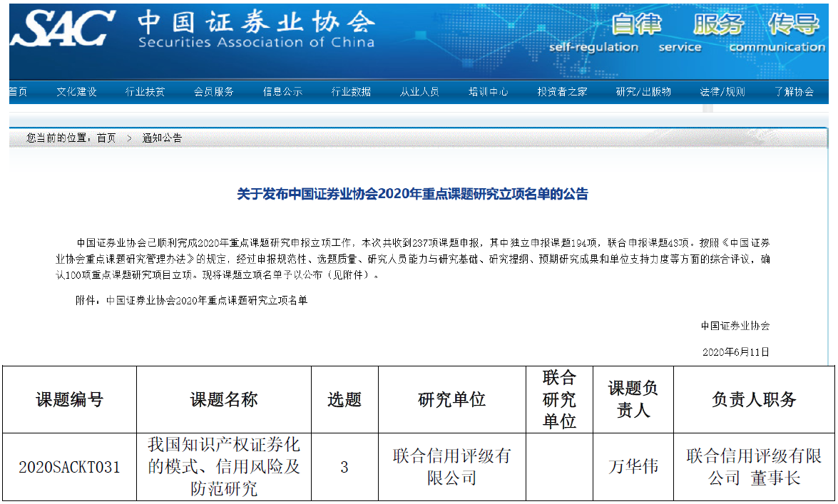Click the SAC logo
This screenshot has width=838, height=504.
(63, 29)
